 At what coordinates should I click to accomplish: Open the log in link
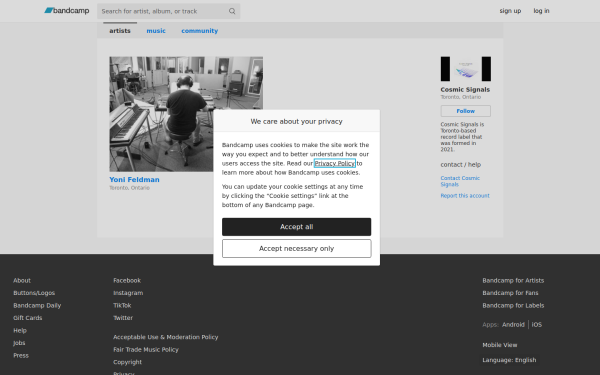click(541, 11)
